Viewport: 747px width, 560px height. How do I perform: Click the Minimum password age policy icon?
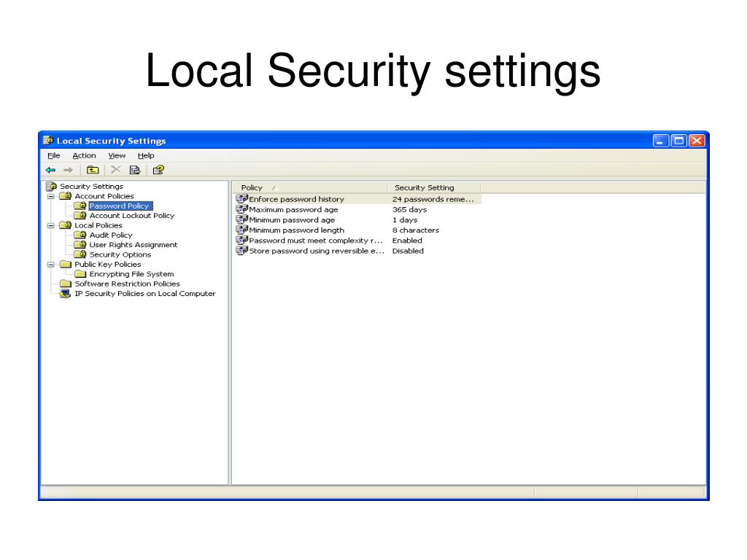pyautogui.click(x=242, y=219)
